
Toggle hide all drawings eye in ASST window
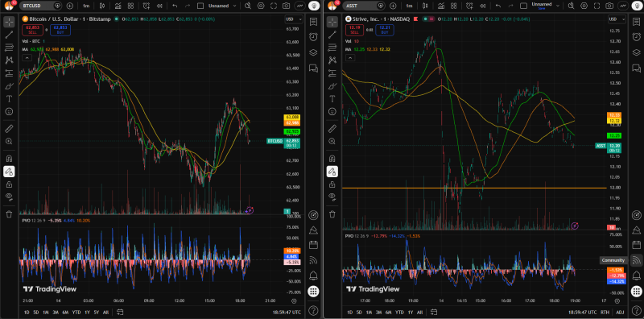tap(332, 197)
